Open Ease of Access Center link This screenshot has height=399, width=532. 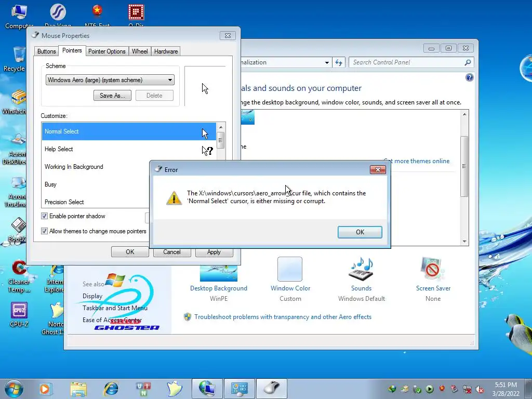112,320
